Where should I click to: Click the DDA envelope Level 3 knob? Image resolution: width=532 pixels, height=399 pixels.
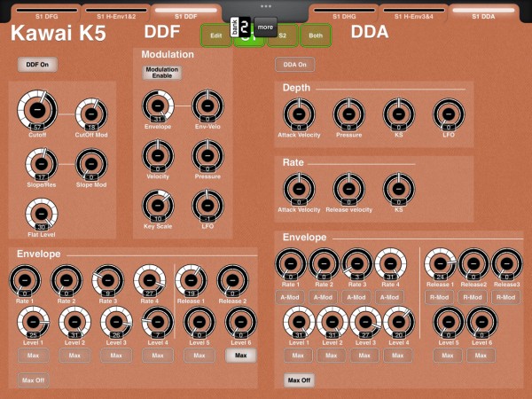click(365, 323)
